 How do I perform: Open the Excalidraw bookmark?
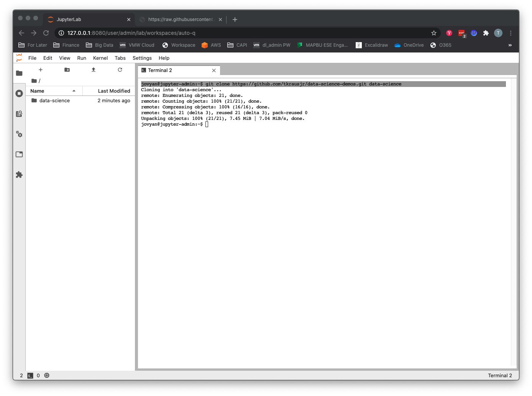click(372, 45)
